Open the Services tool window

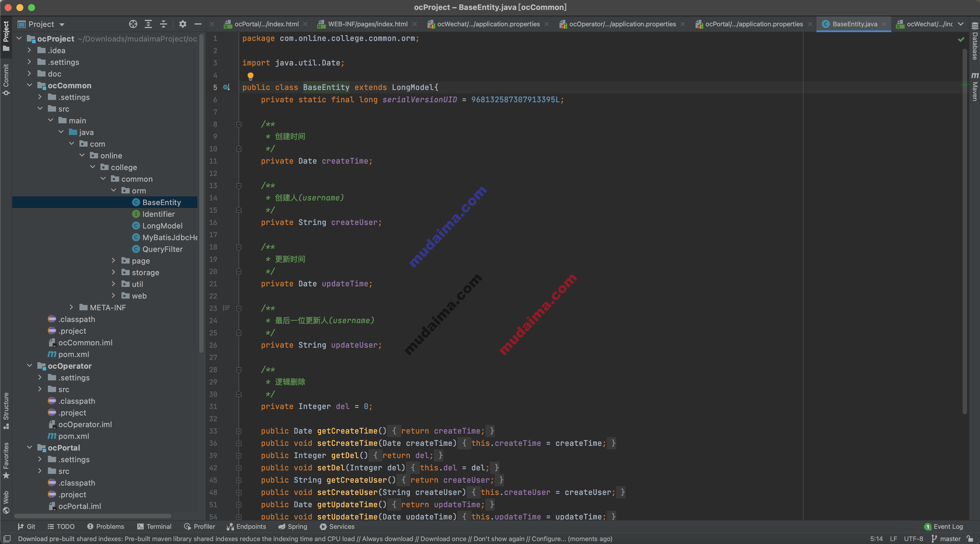337,526
